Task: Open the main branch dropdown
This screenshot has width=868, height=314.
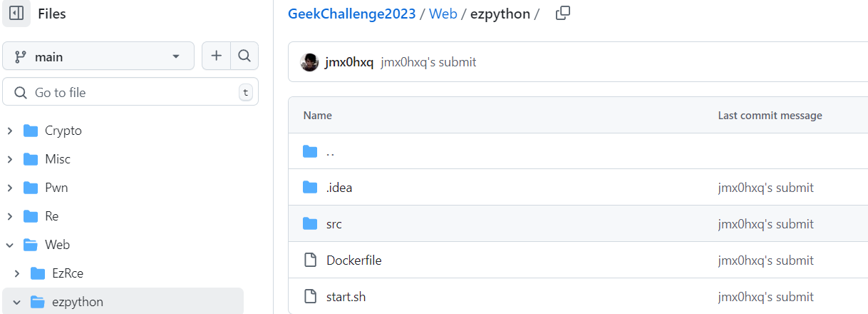Action: point(98,56)
